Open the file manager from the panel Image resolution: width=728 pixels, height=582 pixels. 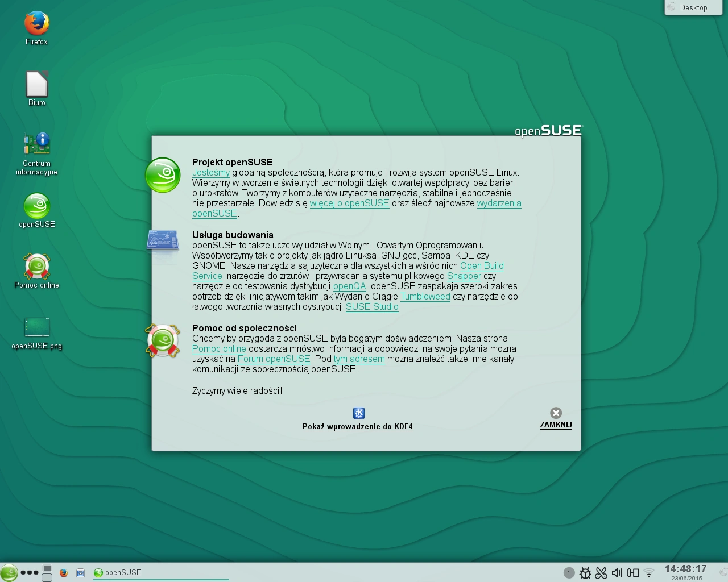pos(81,573)
